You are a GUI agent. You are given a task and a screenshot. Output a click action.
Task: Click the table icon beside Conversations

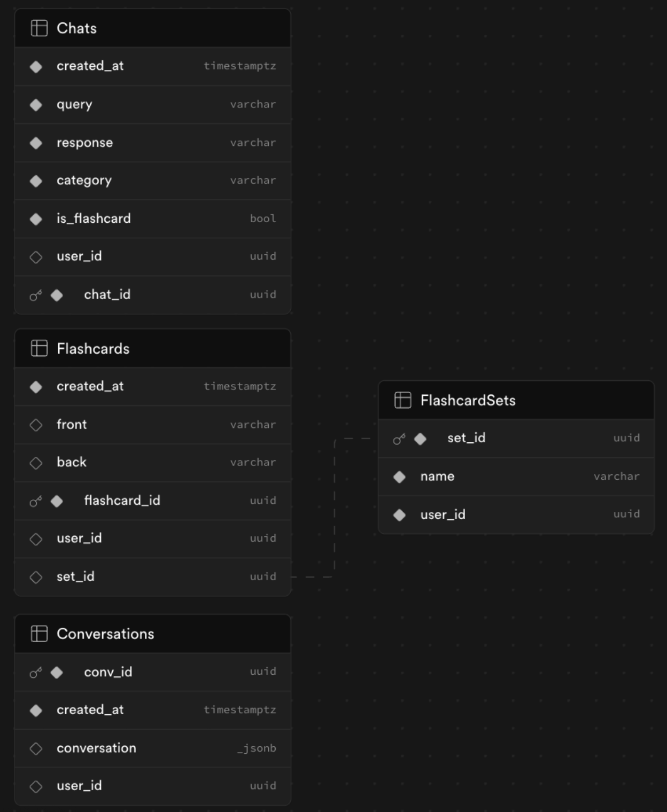(x=39, y=634)
